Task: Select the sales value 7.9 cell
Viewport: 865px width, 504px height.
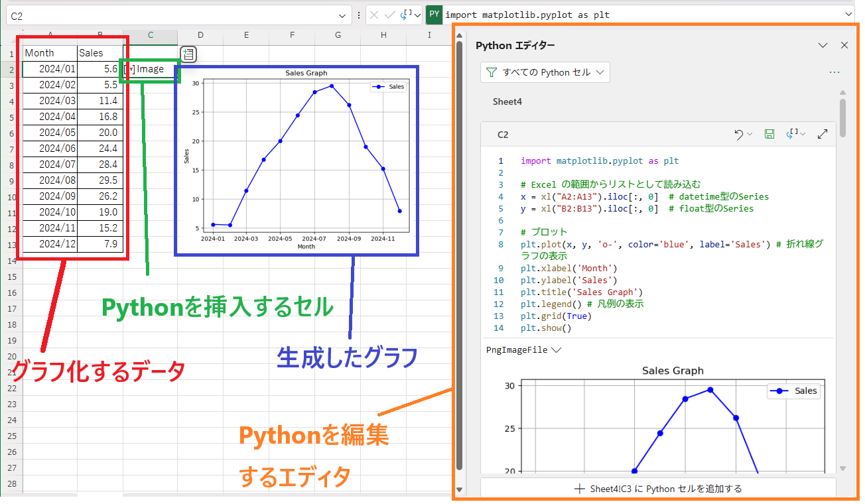Action: coord(100,244)
